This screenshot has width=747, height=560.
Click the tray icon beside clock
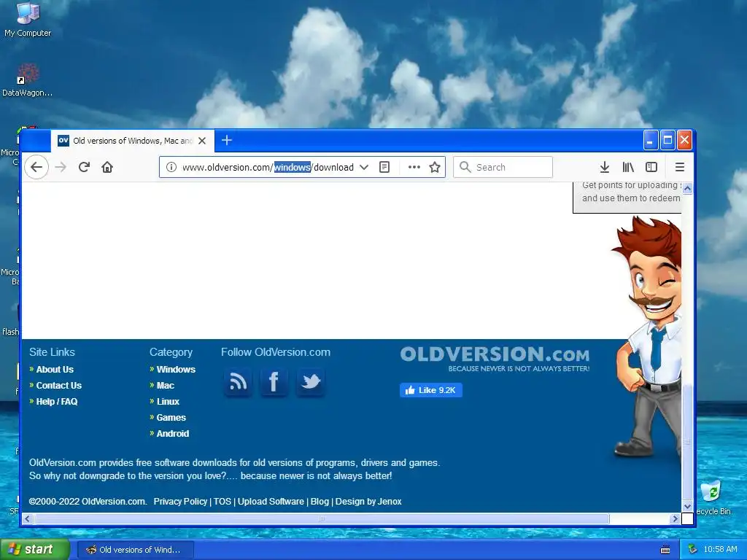click(693, 550)
